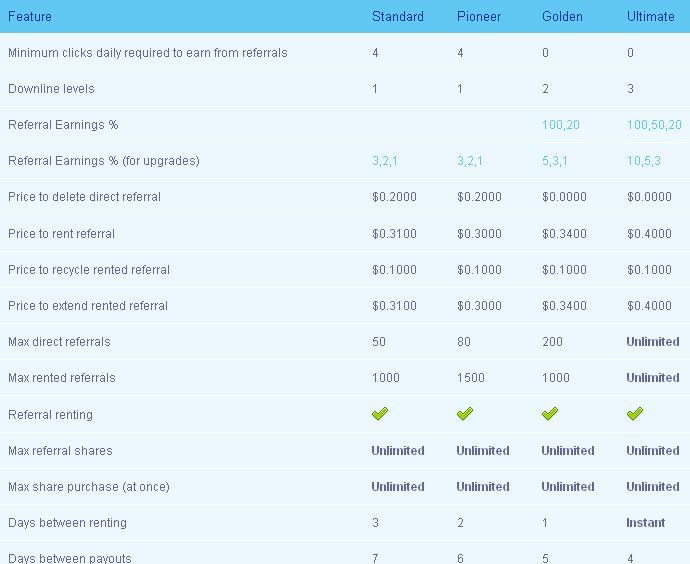Click the Pioneer column green checkmark icon

click(465, 414)
